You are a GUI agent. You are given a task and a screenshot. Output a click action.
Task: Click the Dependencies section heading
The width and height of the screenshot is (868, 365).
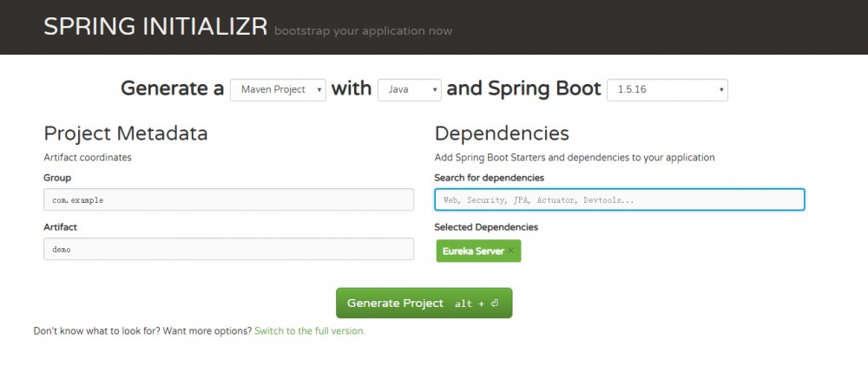click(x=502, y=134)
